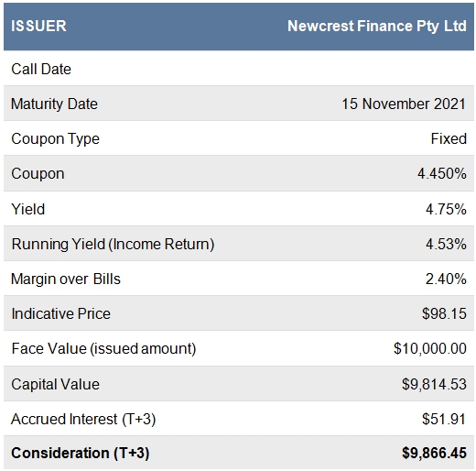Image resolution: width=476 pixels, height=471 pixels.
Task: Click the 4.450% coupon value
Action: click(x=442, y=174)
